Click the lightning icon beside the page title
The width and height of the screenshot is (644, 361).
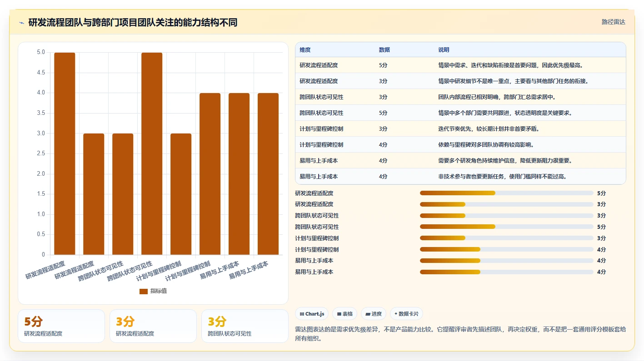pyautogui.click(x=21, y=23)
